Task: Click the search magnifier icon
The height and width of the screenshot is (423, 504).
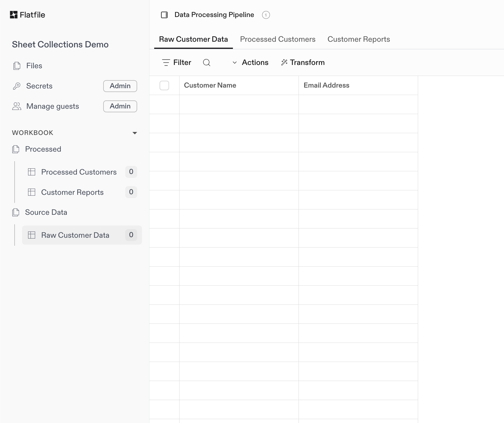Action: (207, 63)
